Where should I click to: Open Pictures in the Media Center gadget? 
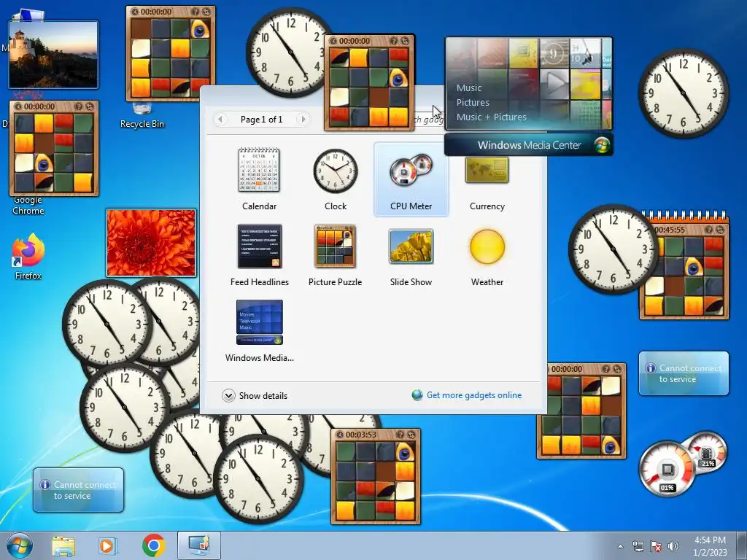[473, 102]
